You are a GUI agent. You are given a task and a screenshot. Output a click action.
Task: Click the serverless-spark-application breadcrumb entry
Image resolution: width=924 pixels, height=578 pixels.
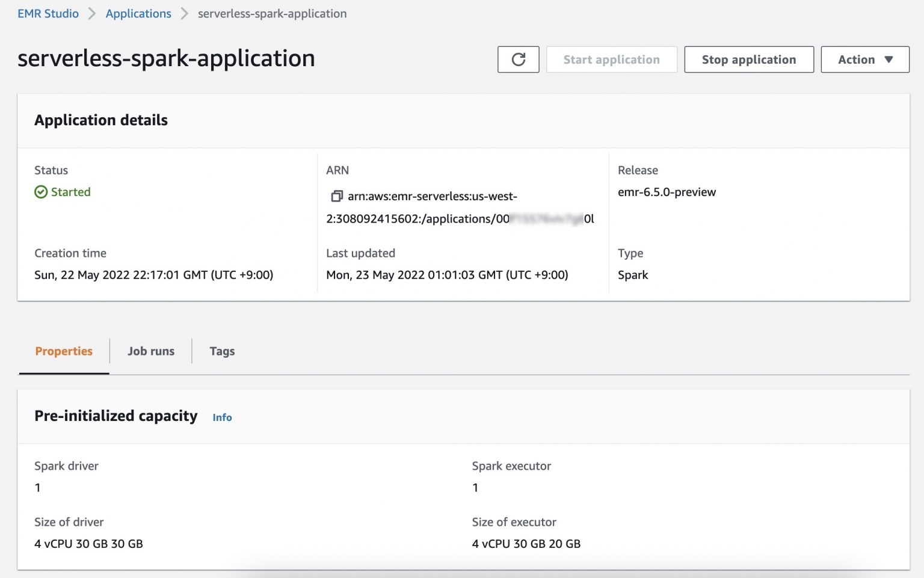pyautogui.click(x=272, y=13)
